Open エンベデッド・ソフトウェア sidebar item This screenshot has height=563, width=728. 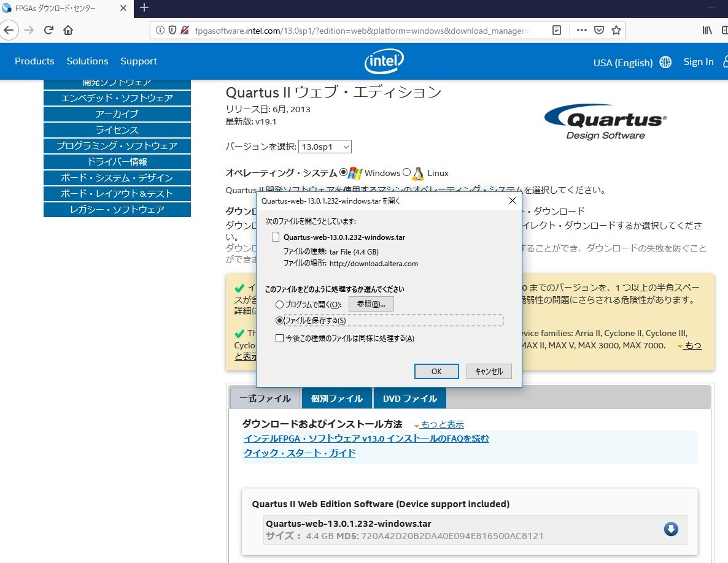click(117, 98)
